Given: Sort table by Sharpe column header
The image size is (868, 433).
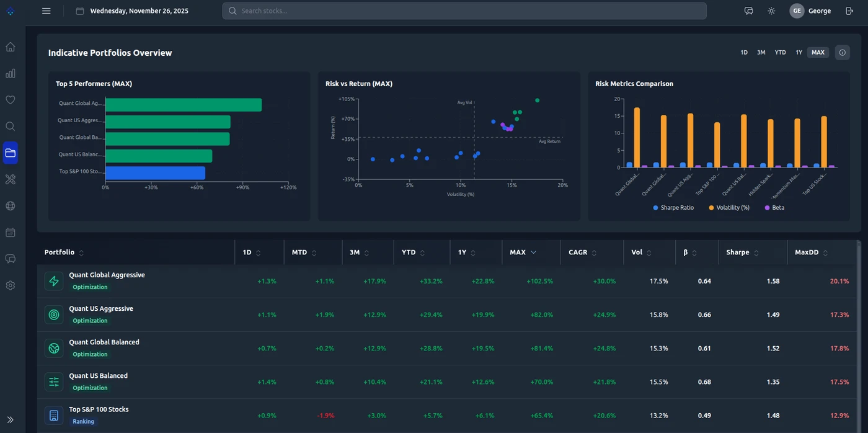Looking at the screenshot, I should (x=743, y=252).
